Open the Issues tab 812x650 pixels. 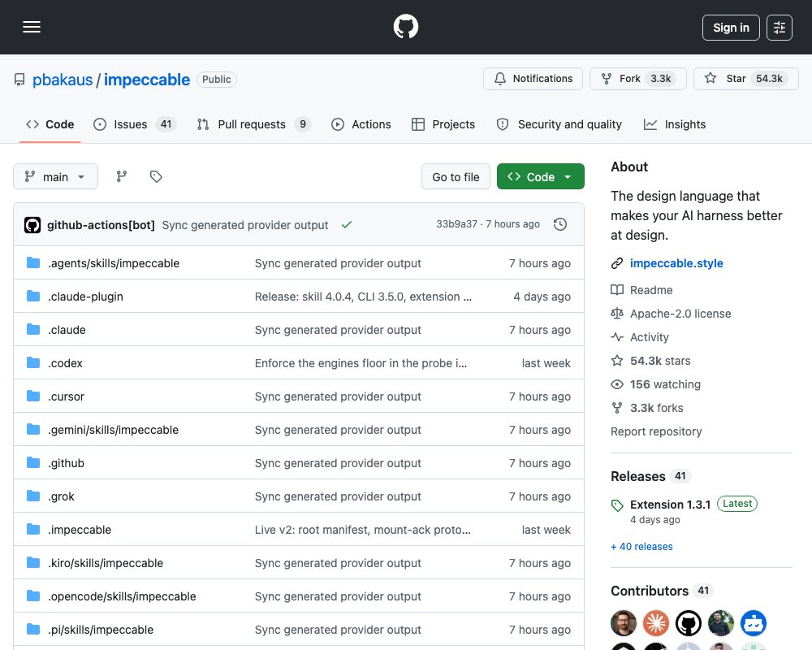[135, 124]
